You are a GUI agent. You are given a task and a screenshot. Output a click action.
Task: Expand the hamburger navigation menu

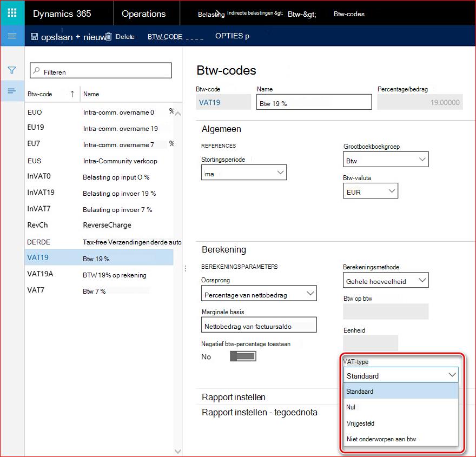click(12, 36)
